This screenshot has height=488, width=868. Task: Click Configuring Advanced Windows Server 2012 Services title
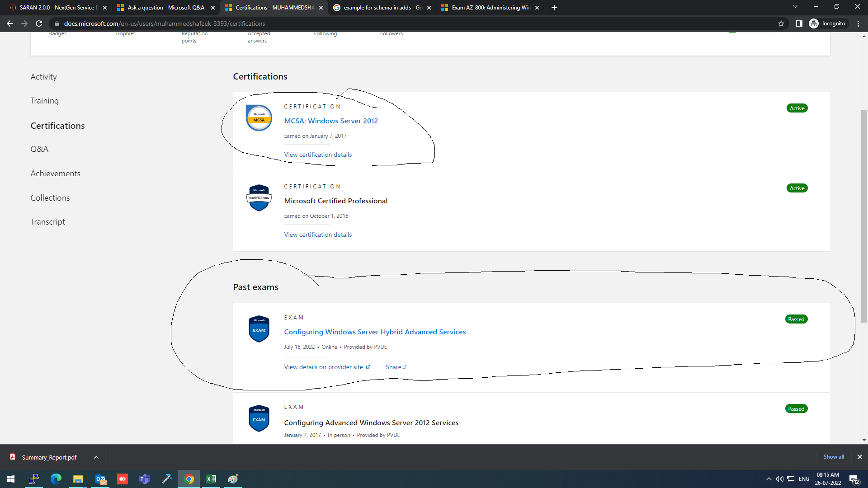coord(371,422)
